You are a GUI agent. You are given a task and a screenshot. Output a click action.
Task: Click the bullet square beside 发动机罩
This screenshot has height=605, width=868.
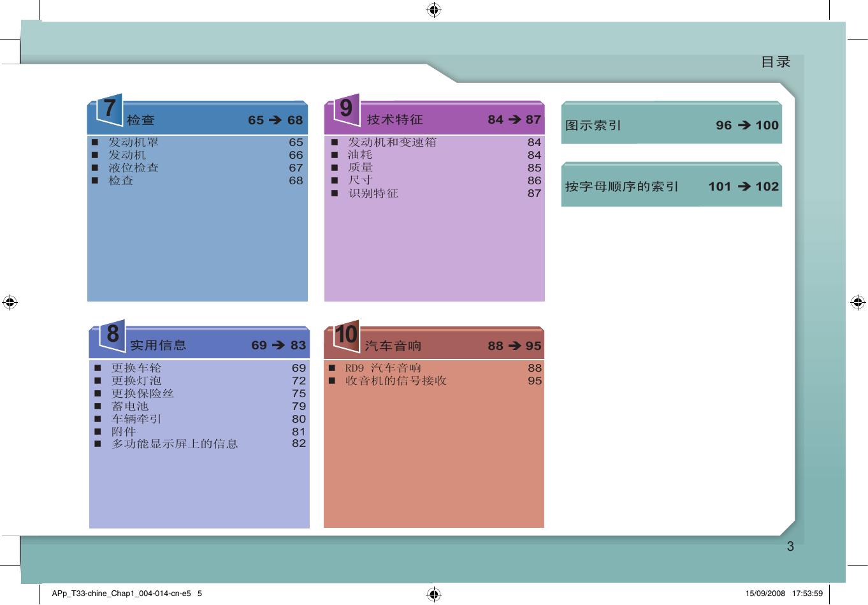click(94, 142)
